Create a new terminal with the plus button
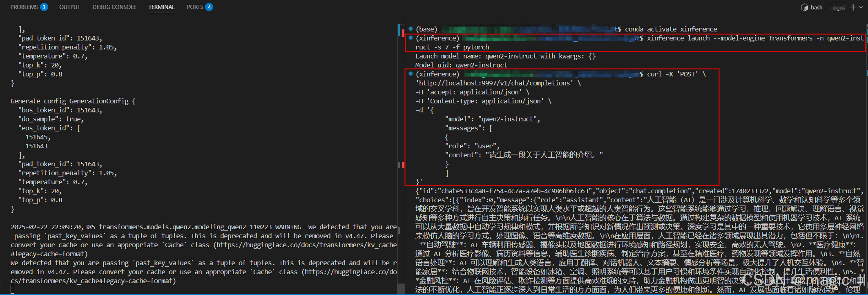The height and width of the screenshot is (295, 868). 853,7
